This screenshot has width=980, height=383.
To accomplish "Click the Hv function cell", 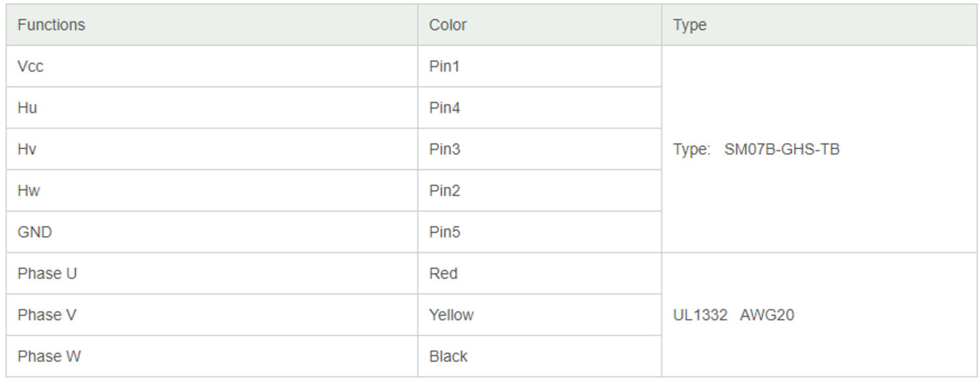I will [x=27, y=150].
